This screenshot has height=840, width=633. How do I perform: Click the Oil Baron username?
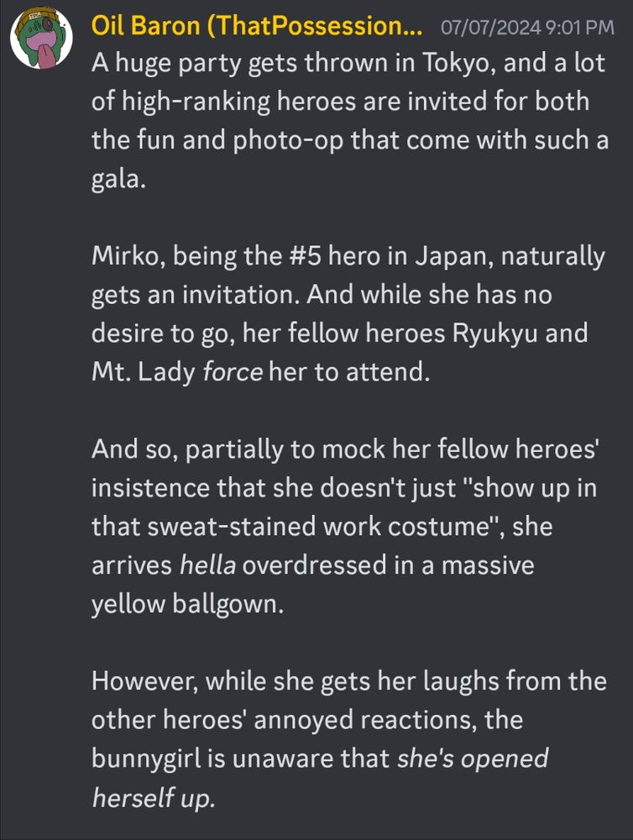click(257, 25)
